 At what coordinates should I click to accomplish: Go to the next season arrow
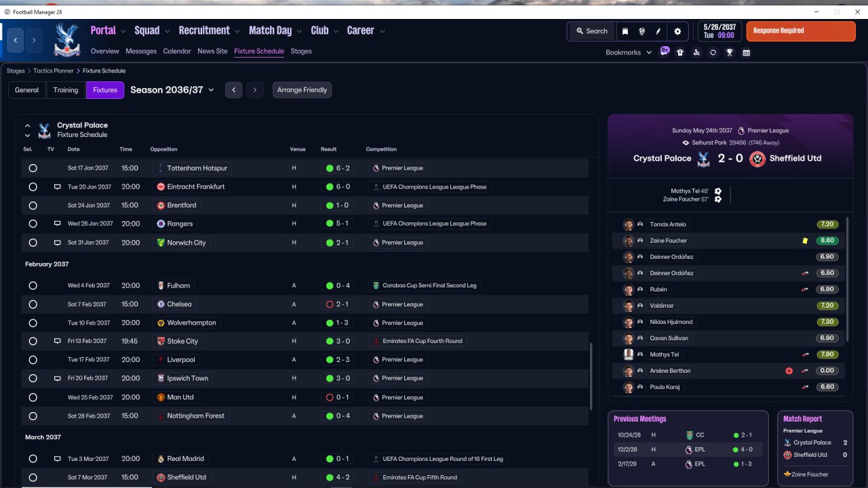255,89
